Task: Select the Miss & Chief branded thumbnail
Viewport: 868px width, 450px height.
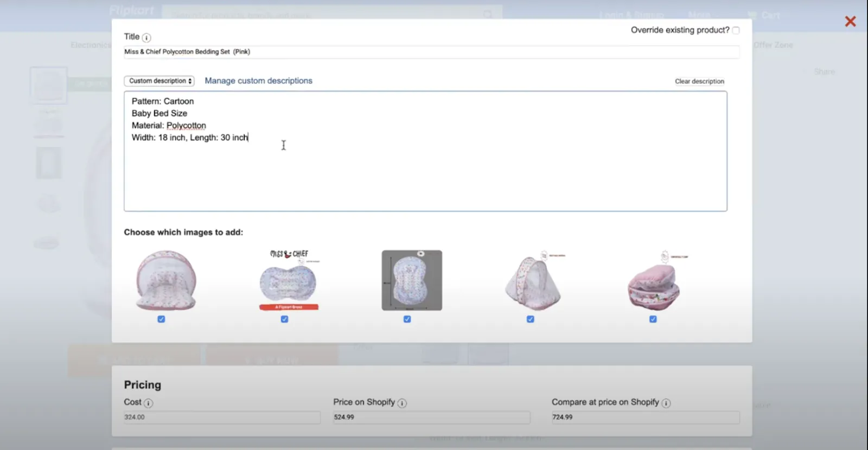Action: click(x=289, y=280)
